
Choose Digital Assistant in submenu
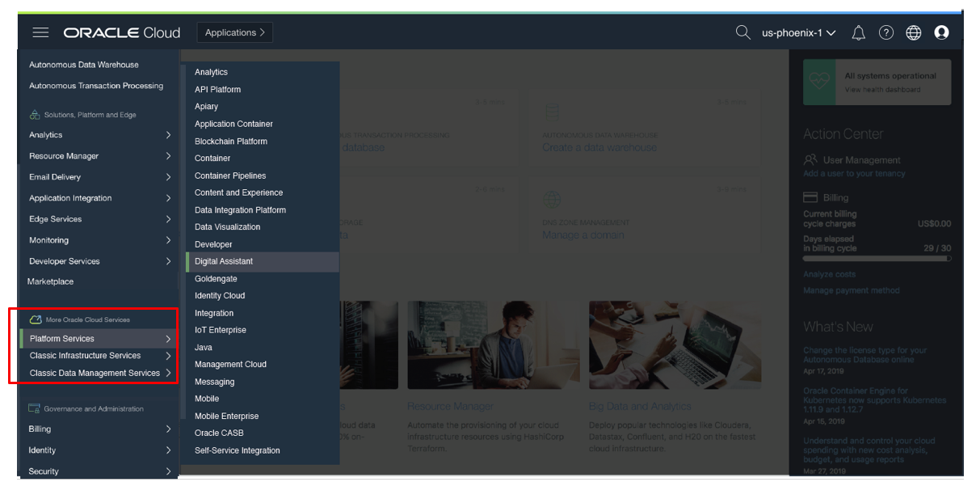pos(262,261)
